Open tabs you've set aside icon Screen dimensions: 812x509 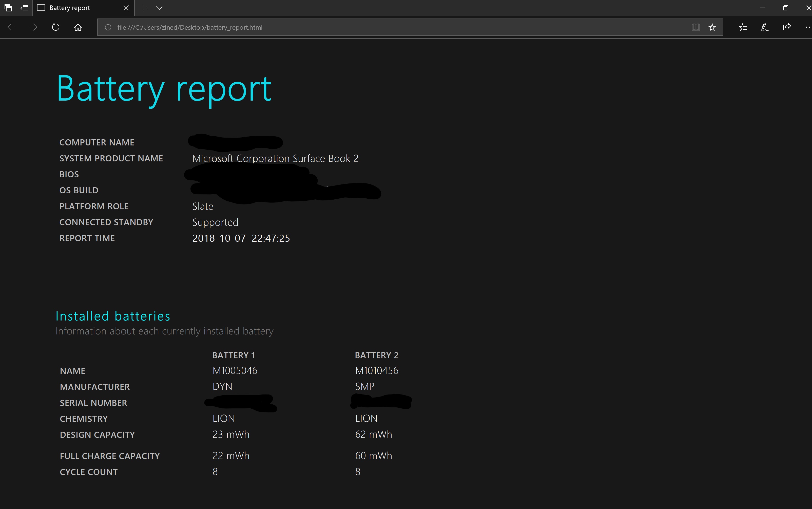pyautogui.click(x=8, y=8)
